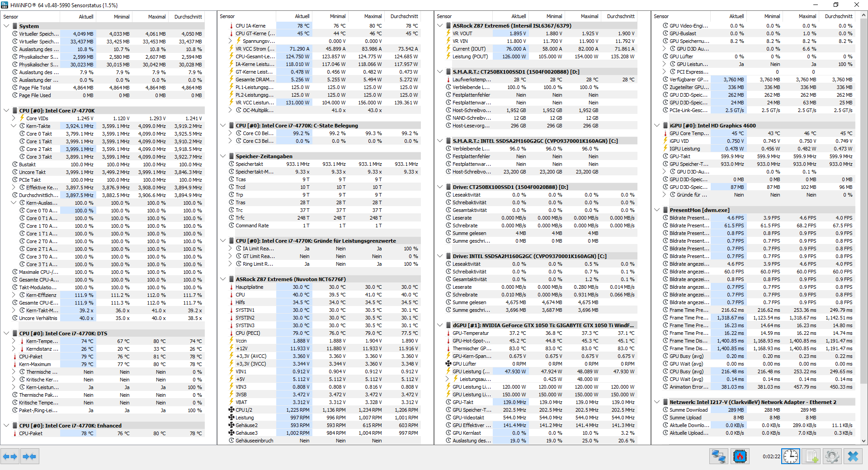Collapse the Speicher-Zeitangaben group
This screenshot has width=868, height=470.
point(223,156)
